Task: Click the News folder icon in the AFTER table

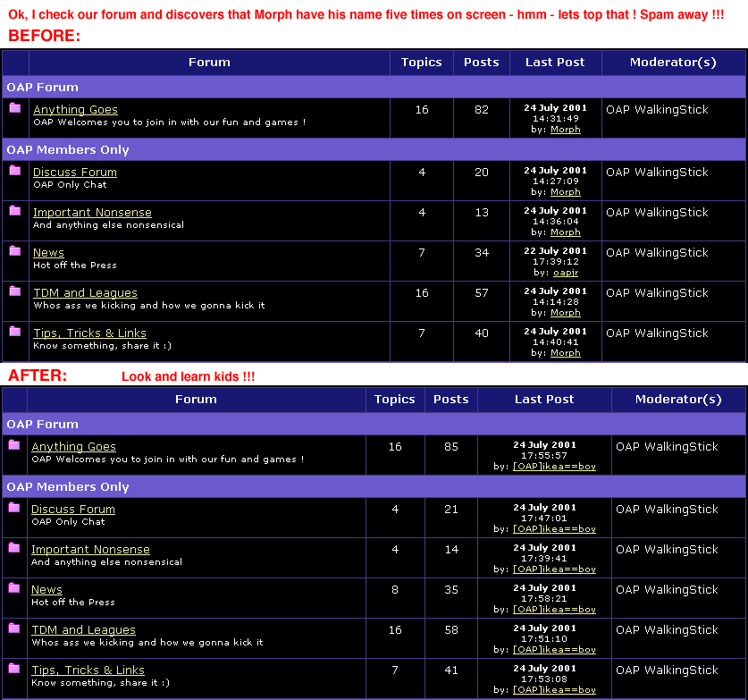Action: coord(14,588)
